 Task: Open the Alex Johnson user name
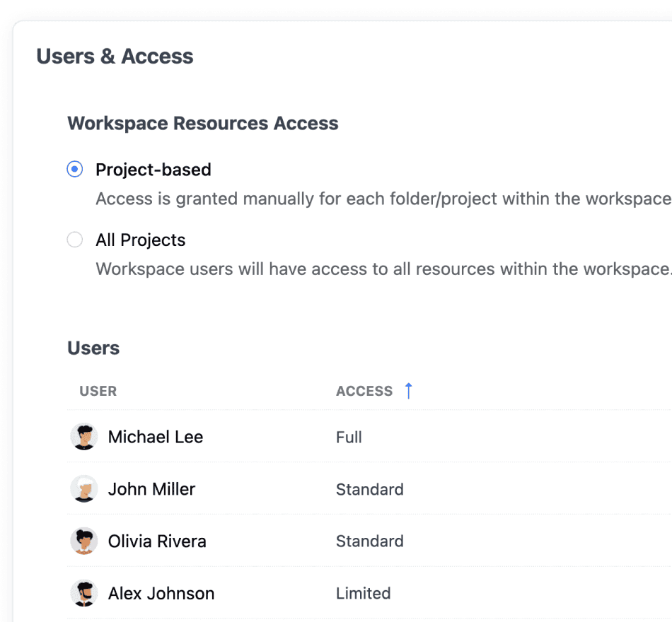point(161,593)
